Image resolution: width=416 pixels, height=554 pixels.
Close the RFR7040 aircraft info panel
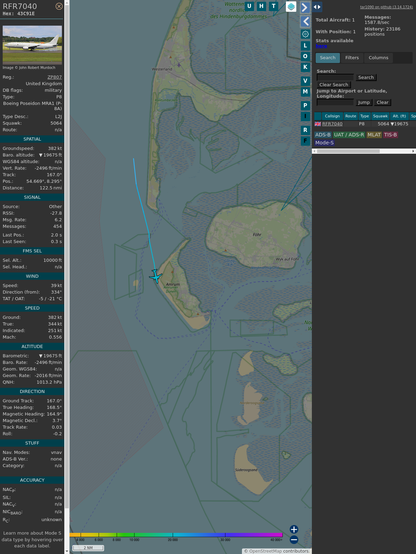tap(59, 6)
